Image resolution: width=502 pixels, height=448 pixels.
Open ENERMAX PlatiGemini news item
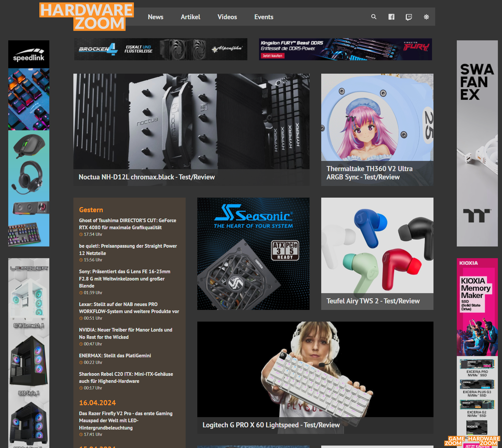[x=115, y=355]
